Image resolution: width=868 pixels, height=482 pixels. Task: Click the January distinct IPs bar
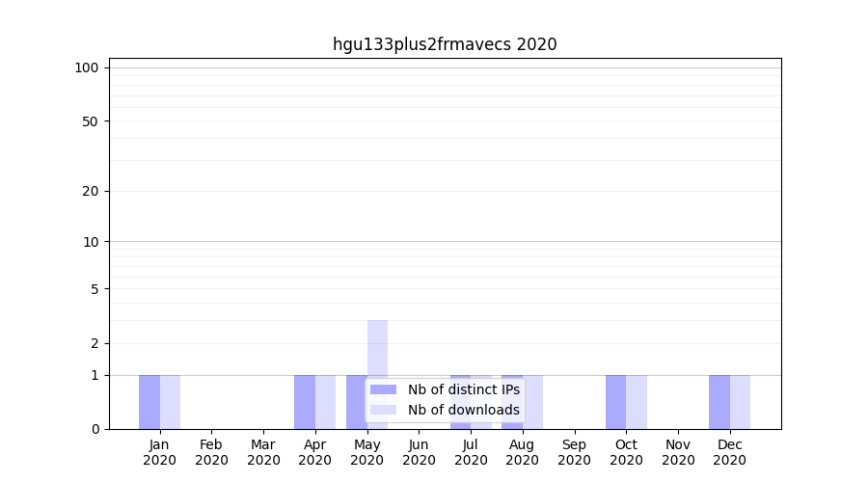click(x=149, y=402)
